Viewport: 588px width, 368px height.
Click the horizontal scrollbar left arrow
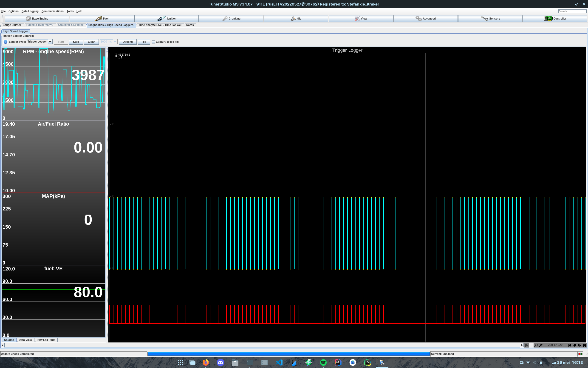pyautogui.click(x=3, y=345)
